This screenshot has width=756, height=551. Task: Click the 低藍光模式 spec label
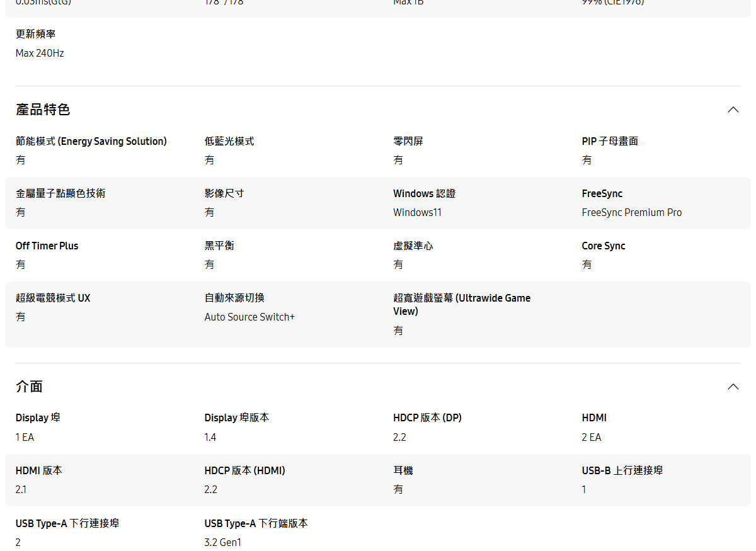[x=229, y=142]
